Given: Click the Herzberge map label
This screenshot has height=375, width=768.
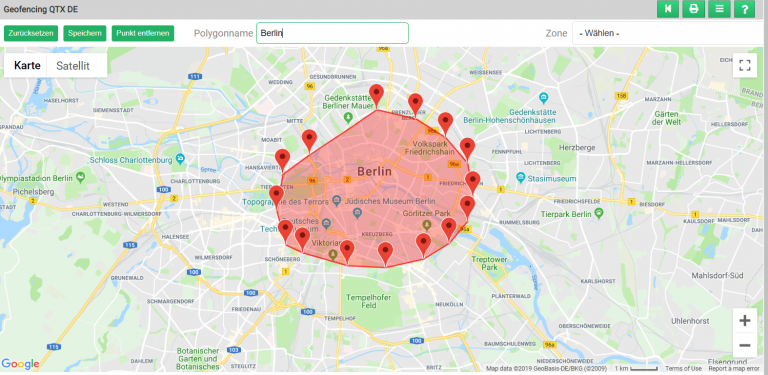Looking at the screenshot, I should pyautogui.click(x=578, y=147).
